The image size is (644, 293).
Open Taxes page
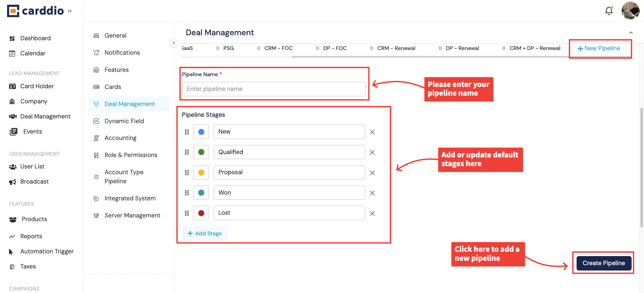[x=28, y=266]
